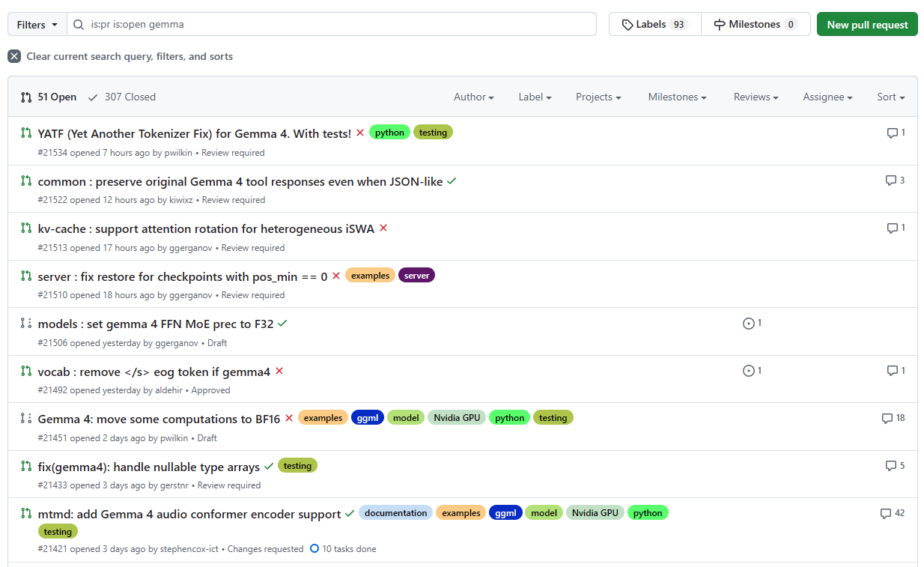
Task: Click green python label on YATF PR
Action: click(389, 133)
